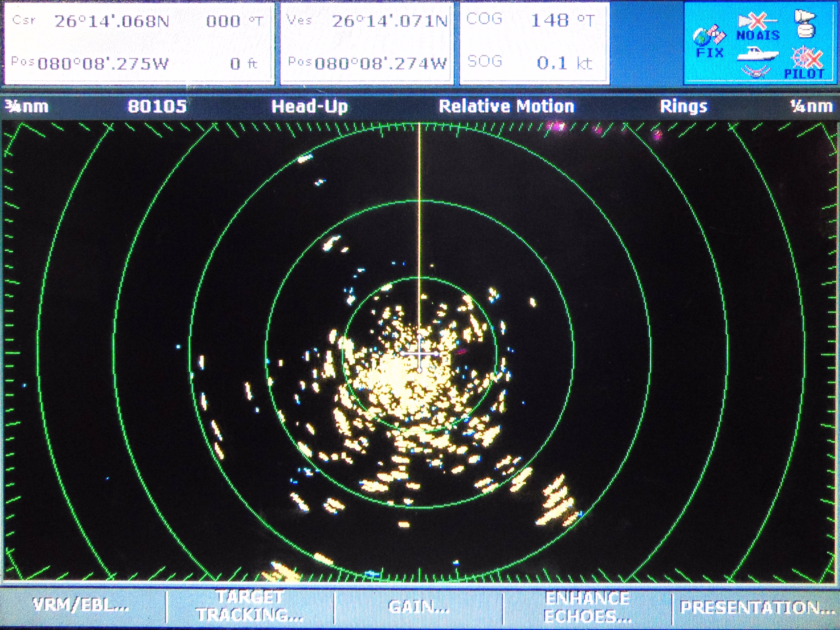Click the vessel position data box
Viewport: 840px width, 630px height.
click(x=367, y=43)
